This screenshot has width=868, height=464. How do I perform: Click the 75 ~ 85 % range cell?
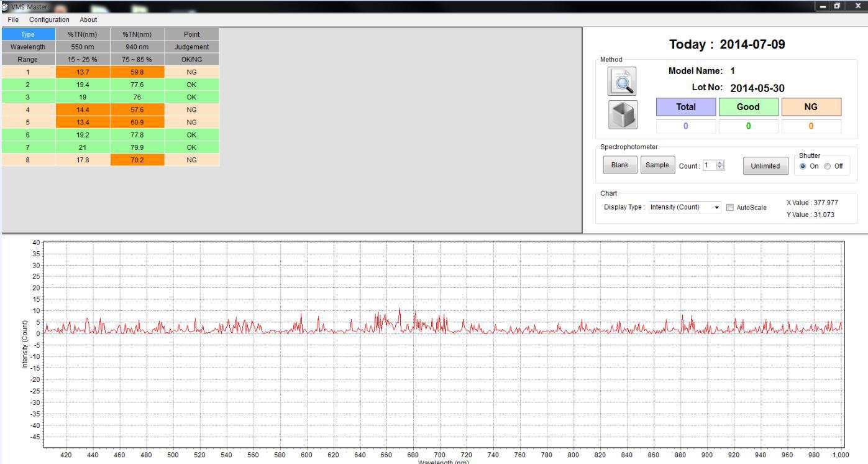point(137,59)
